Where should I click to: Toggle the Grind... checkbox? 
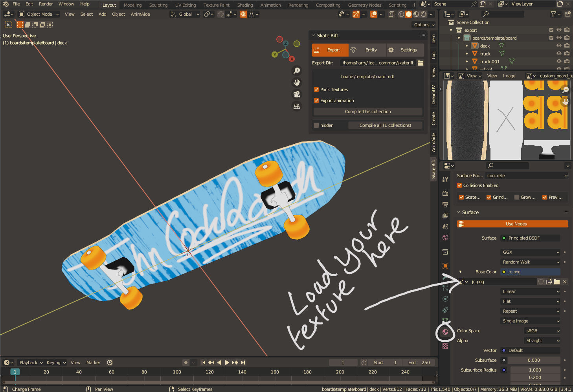pyautogui.click(x=489, y=197)
